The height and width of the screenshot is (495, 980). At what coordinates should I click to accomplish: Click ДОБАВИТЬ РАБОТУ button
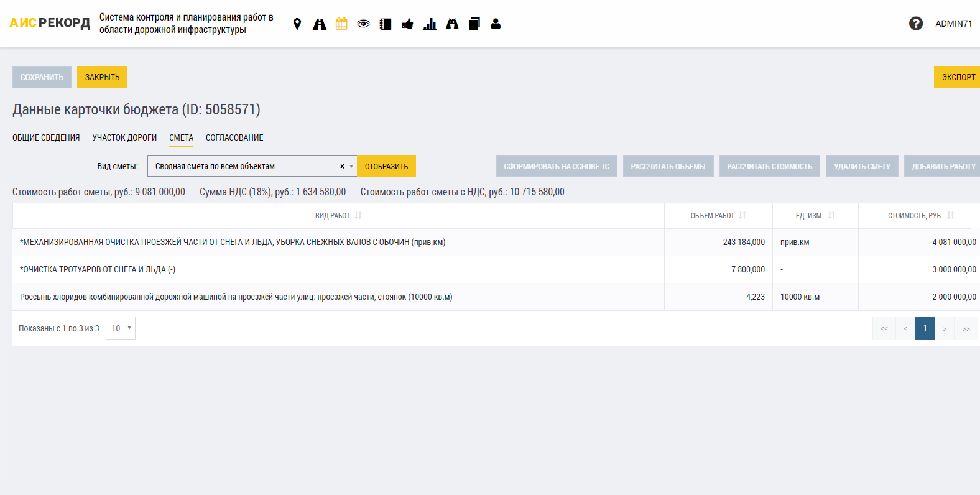[x=943, y=167]
